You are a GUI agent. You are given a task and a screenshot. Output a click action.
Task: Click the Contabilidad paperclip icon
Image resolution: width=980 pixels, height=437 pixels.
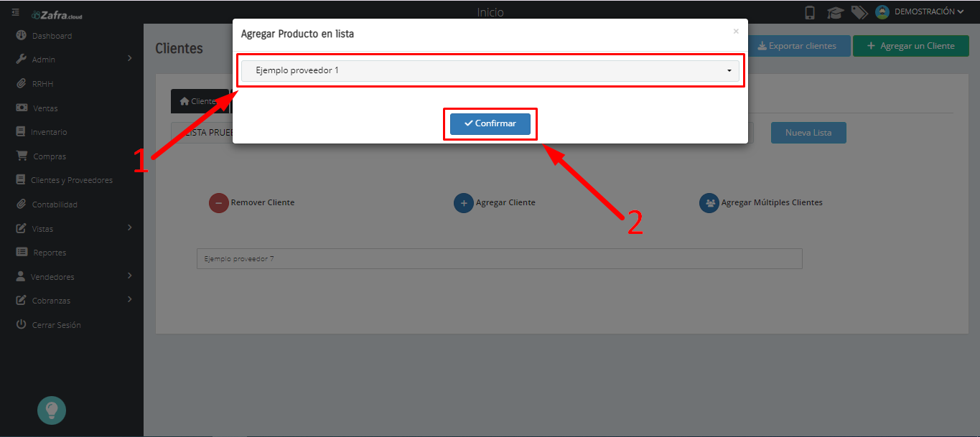tap(21, 205)
